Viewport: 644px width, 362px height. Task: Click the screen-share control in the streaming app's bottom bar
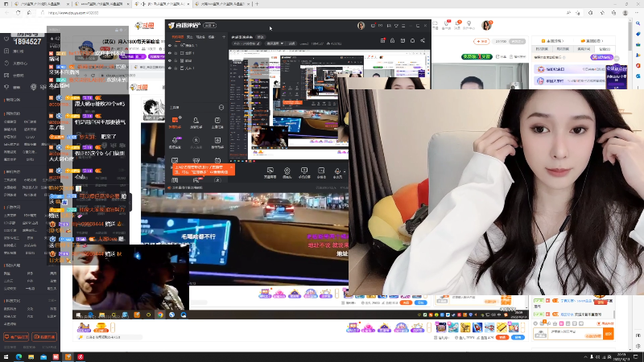[x=270, y=172]
